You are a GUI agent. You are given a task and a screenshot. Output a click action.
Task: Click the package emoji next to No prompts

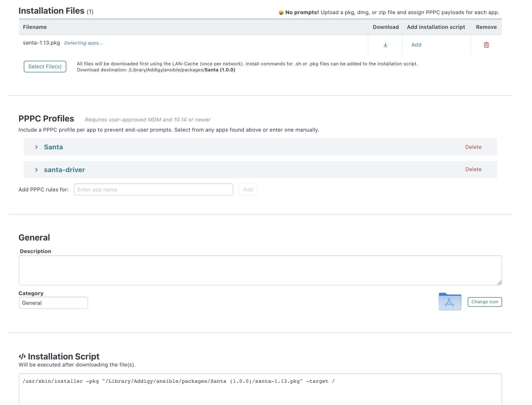[x=281, y=12]
